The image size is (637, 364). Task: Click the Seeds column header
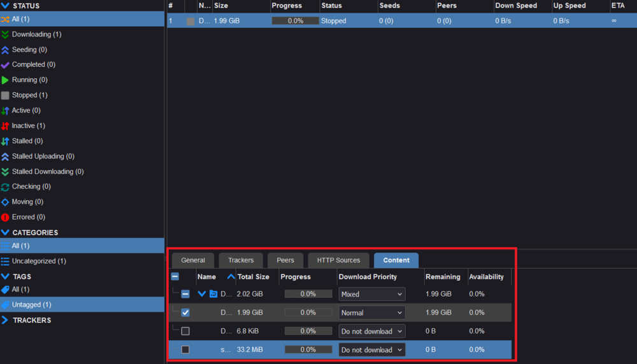(x=406, y=6)
